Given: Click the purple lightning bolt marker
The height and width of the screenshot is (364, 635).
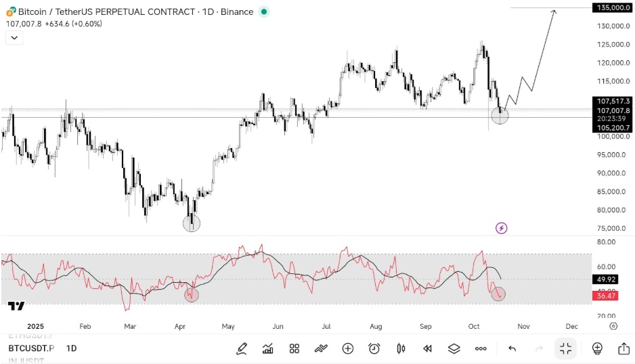Looking at the screenshot, I should [x=502, y=228].
